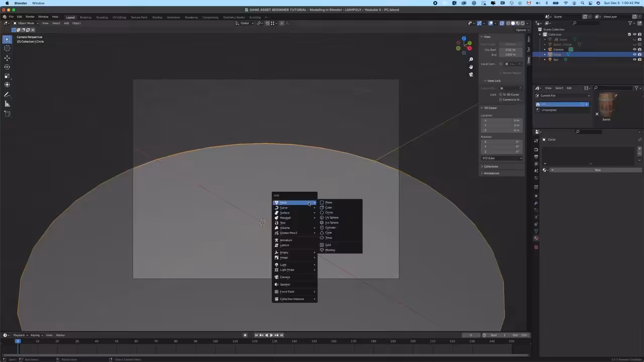Add an Armature object

295,240
